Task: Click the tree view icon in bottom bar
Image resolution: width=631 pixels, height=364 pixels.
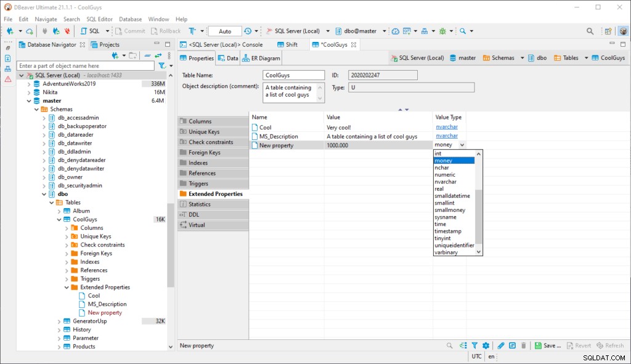Action: [x=463, y=346]
